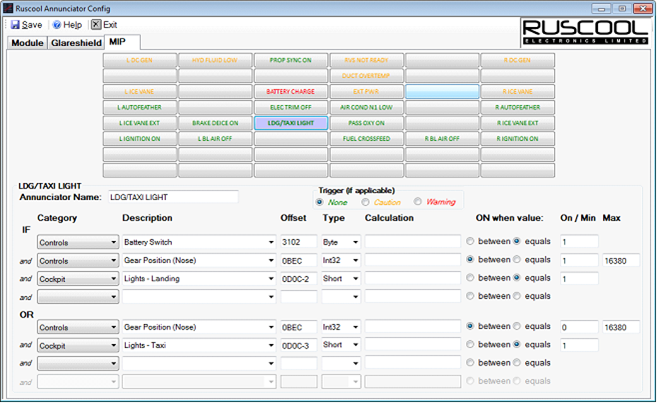Open Lights - Taxi description dropdown
The image size is (657, 403).
(271, 346)
